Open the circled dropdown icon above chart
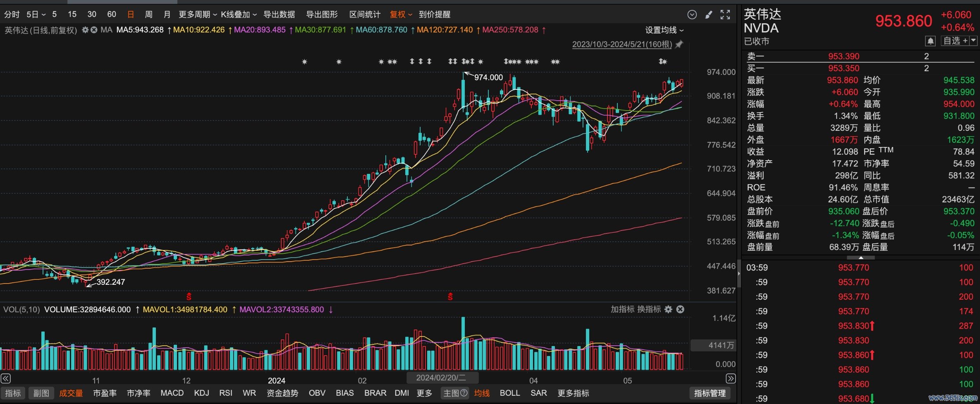This screenshot has width=980, height=404. [x=692, y=15]
